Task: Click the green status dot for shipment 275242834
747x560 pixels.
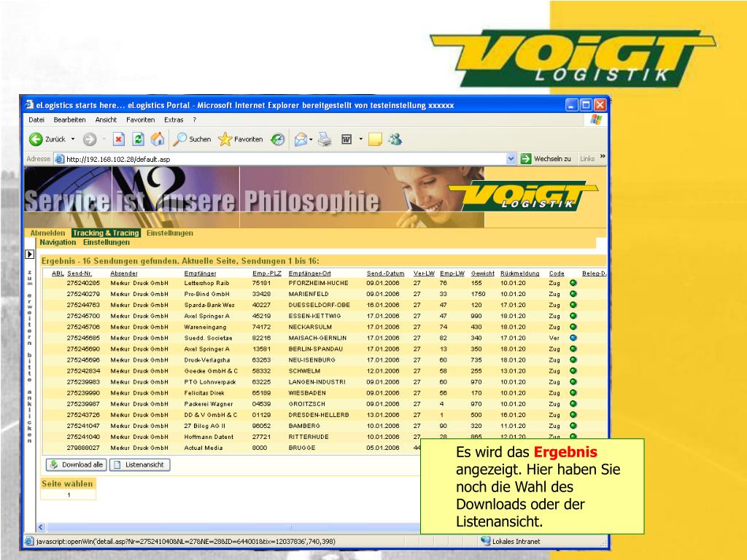Action: (573, 370)
